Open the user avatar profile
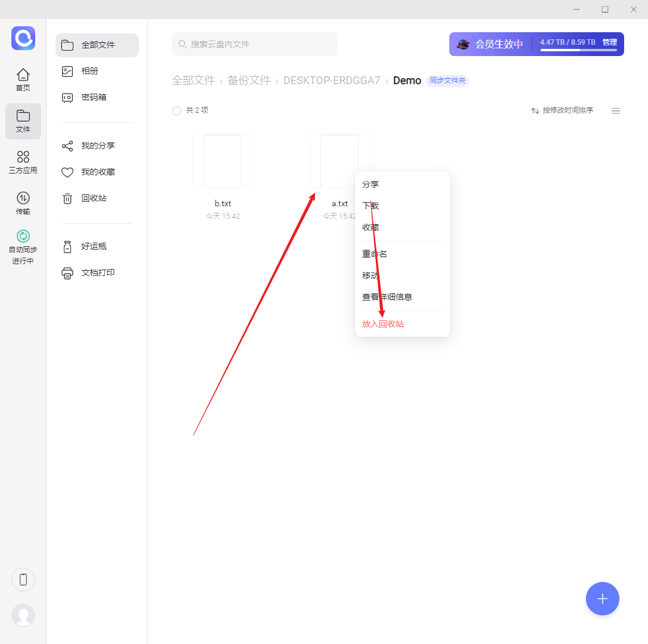 coord(23,615)
